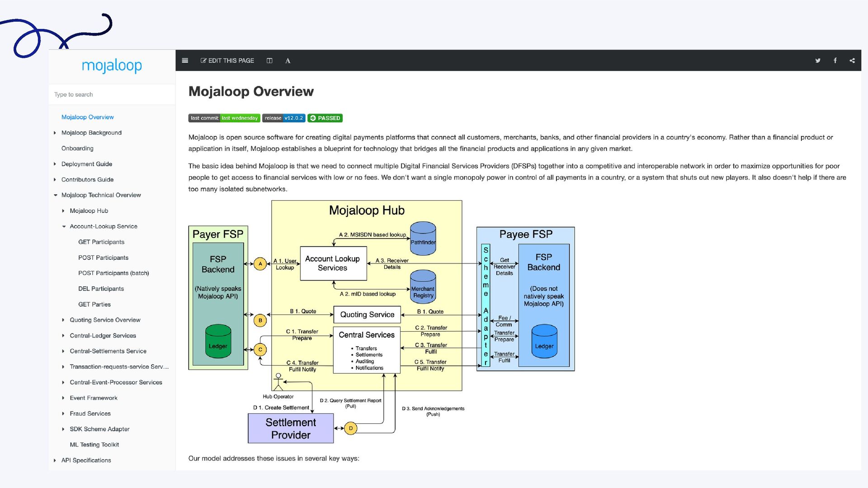Share page via Facebook icon
The width and height of the screenshot is (868, 488).
pos(835,61)
